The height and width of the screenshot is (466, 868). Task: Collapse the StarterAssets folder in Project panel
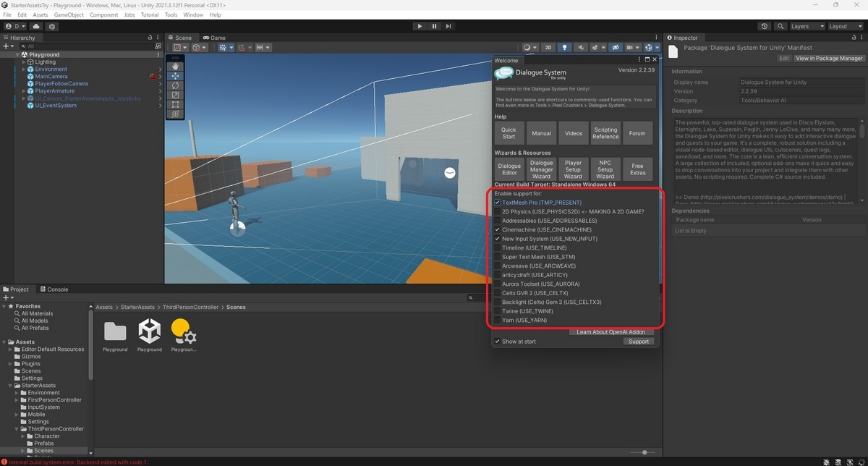pyautogui.click(x=10, y=385)
